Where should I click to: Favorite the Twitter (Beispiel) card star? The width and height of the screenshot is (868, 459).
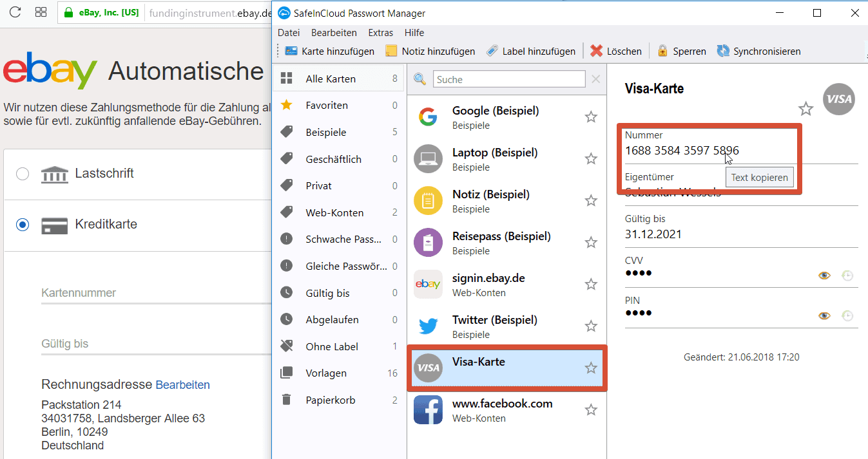pyautogui.click(x=591, y=326)
